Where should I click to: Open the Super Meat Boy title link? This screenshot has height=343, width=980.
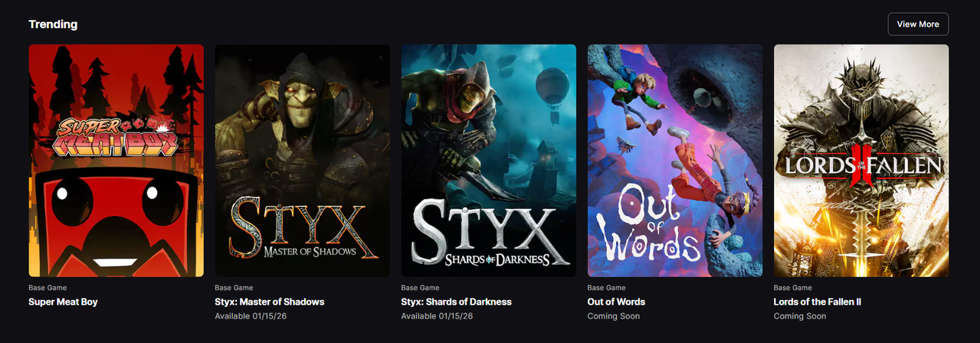pyautogui.click(x=63, y=302)
